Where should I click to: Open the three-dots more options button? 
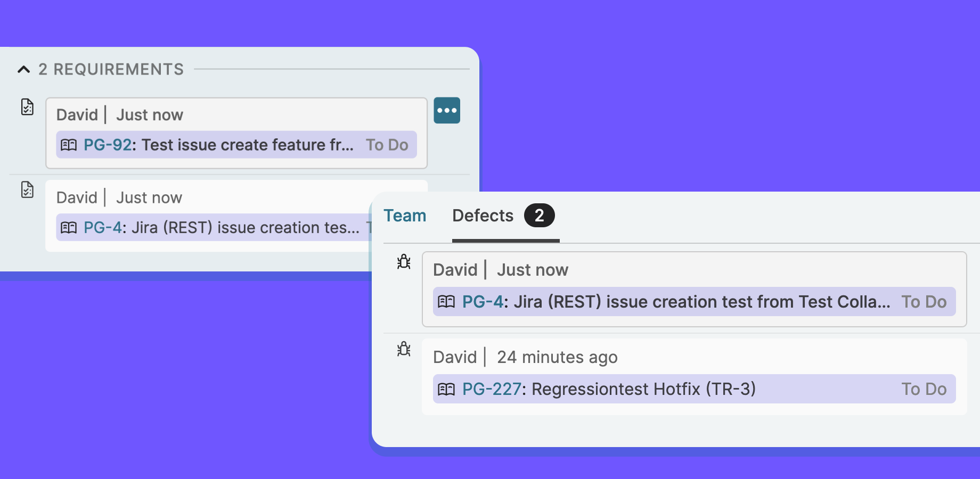(446, 111)
